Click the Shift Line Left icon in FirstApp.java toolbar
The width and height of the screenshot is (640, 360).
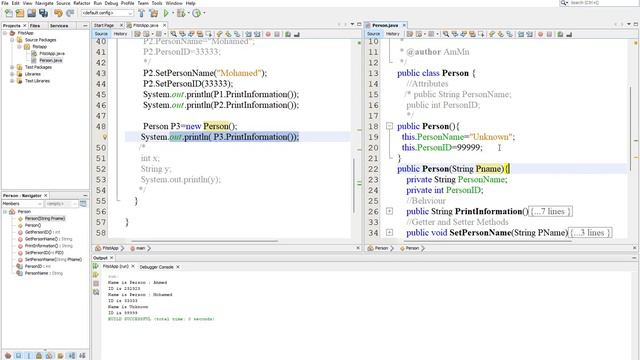[x=248, y=34]
